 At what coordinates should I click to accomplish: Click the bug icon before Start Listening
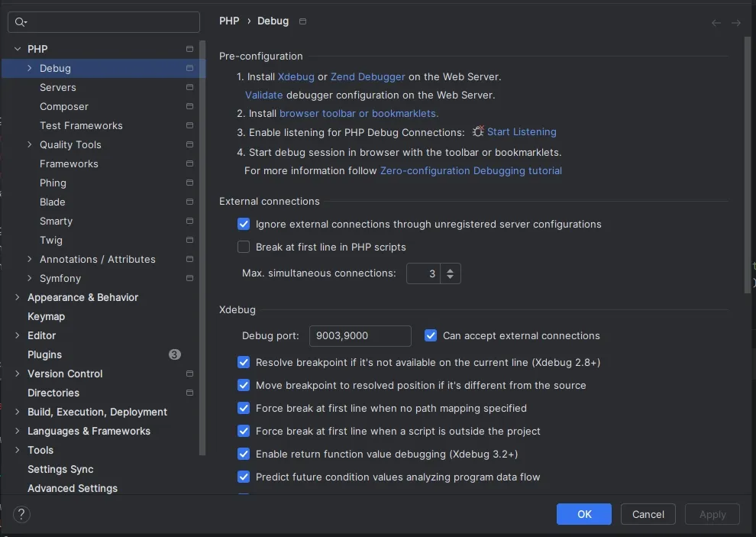pos(478,131)
